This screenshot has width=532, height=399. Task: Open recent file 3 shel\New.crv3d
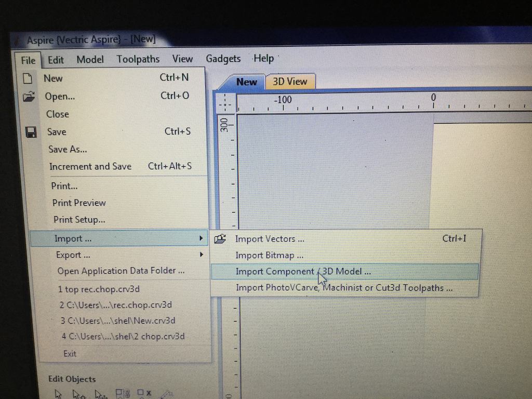(x=118, y=321)
